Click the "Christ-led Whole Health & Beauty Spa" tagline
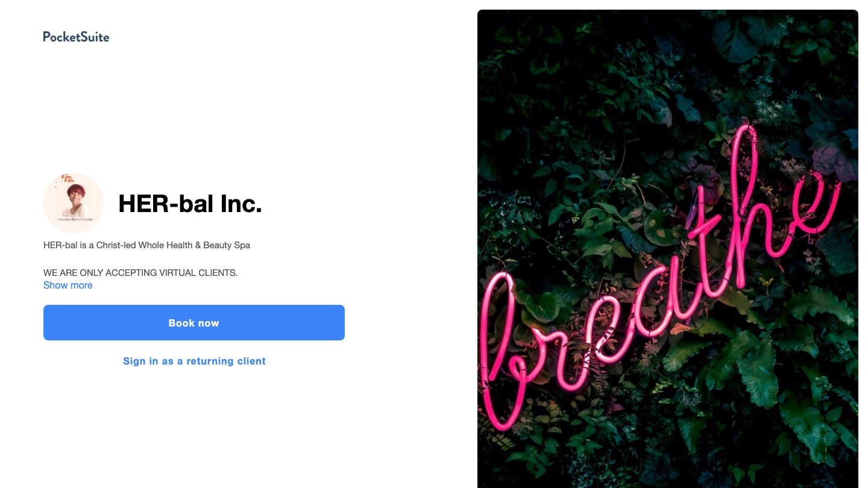868x488 pixels. tap(173, 245)
